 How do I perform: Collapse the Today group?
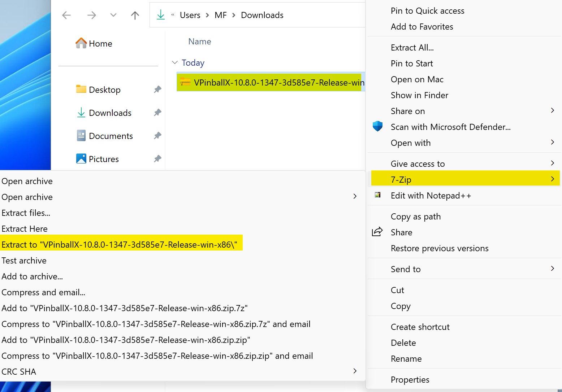pyautogui.click(x=175, y=62)
